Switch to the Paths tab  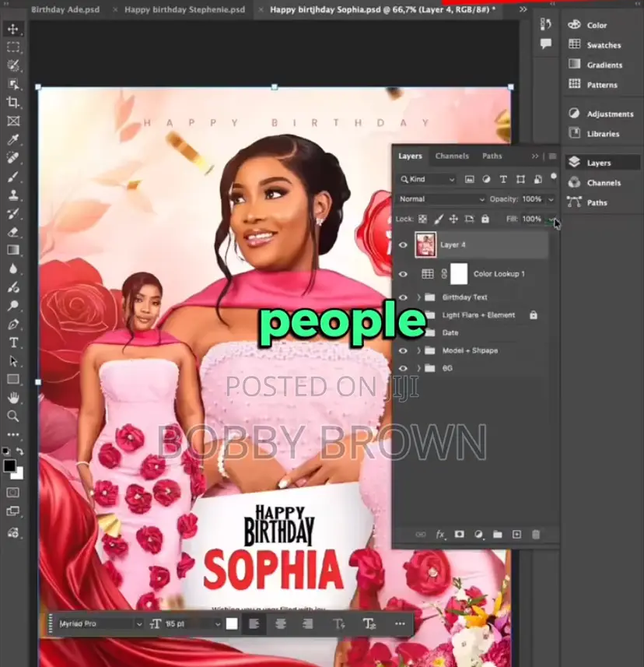(x=492, y=156)
